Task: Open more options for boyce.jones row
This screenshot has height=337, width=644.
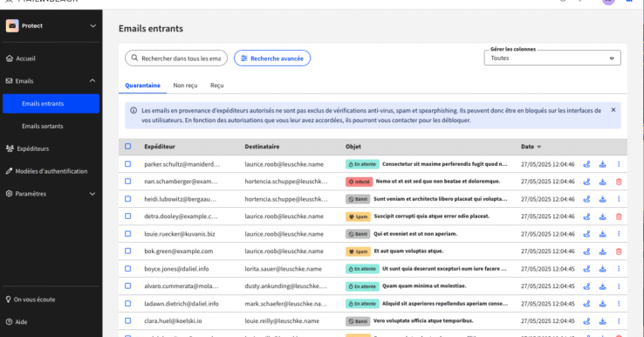Action: click(619, 269)
